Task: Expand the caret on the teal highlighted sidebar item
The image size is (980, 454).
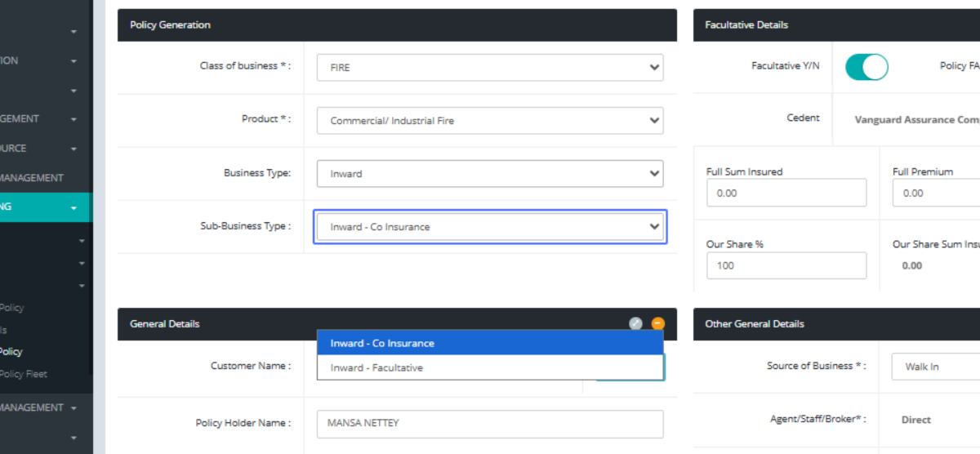Action: [73, 208]
